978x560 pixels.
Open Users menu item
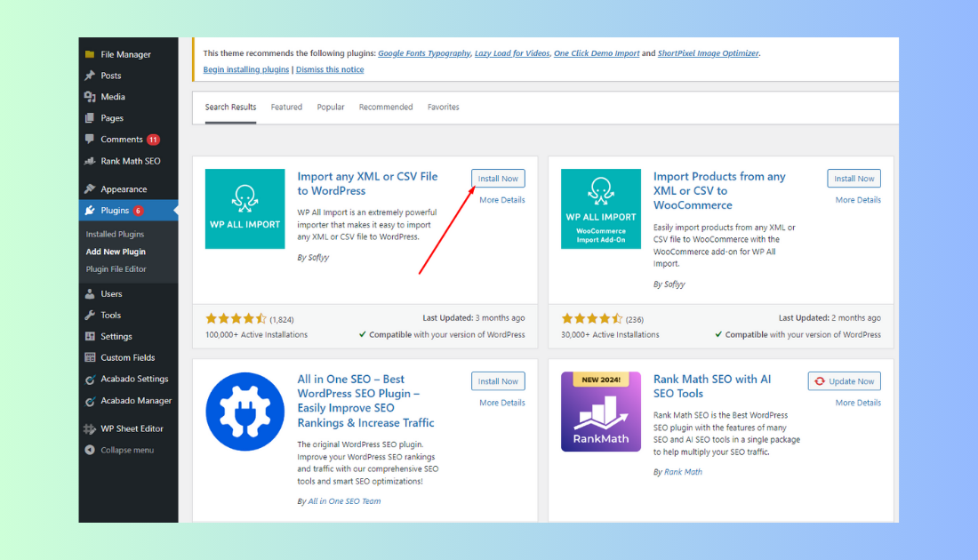click(112, 293)
